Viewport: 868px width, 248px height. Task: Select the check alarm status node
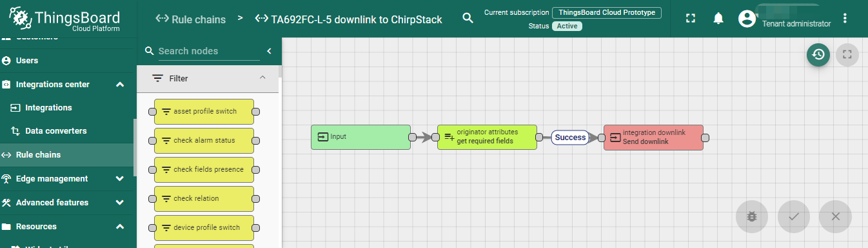[204, 141]
